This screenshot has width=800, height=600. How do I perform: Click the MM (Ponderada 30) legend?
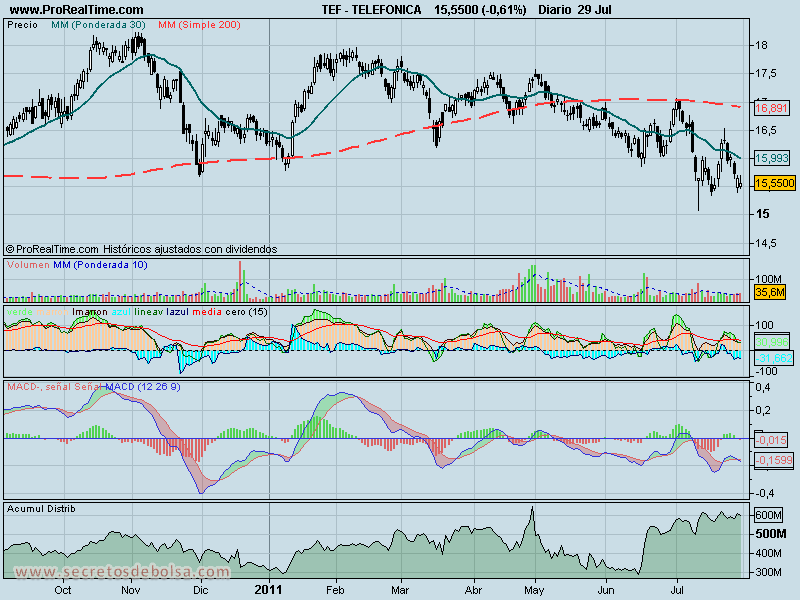pyautogui.click(x=98, y=25)
